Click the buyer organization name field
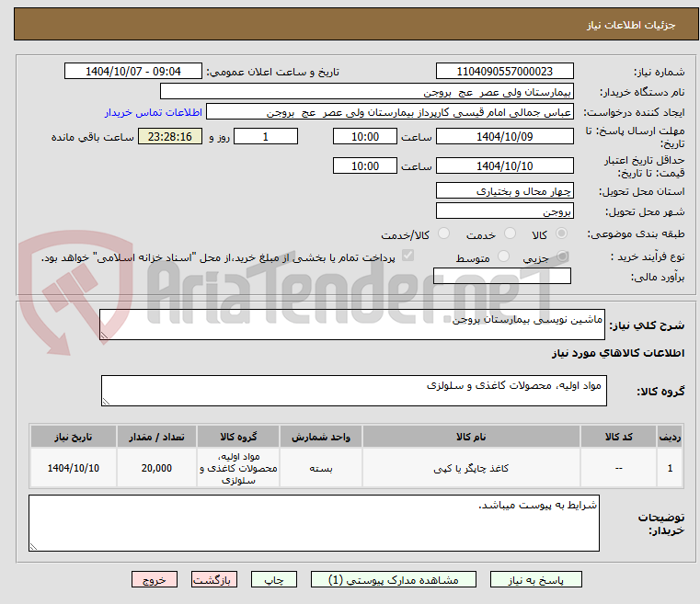700x604 pixels. [x=366, y=91]
